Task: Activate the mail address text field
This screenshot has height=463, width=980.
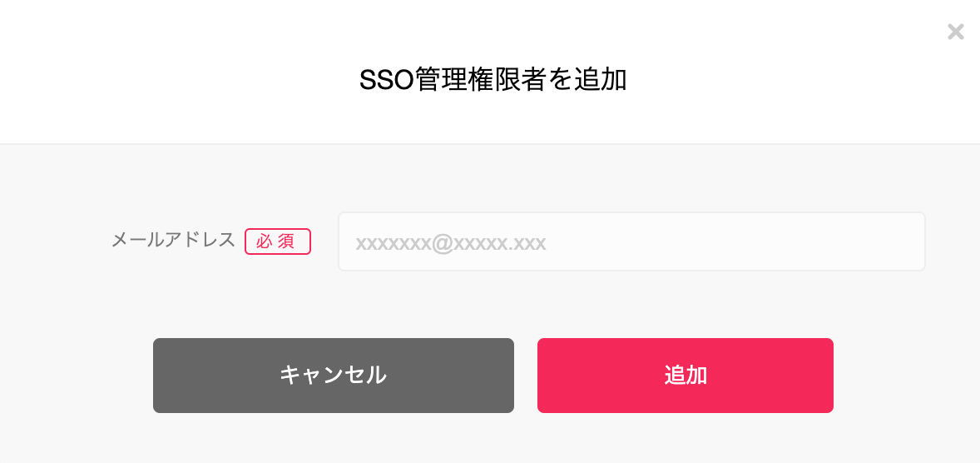Action: tap(631, 241)
